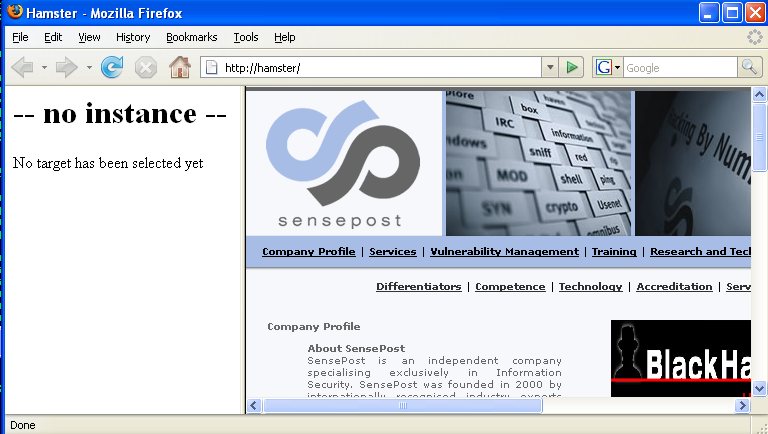Open the forward history dropdown arrow
This screenshot has width=768, height=434.
(88, 67)
